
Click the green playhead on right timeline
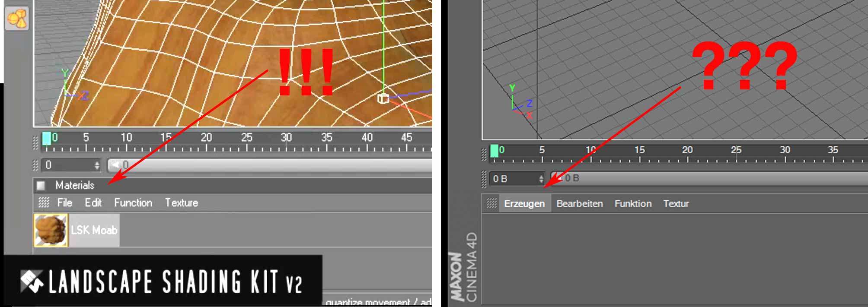(x=494, y=151)
